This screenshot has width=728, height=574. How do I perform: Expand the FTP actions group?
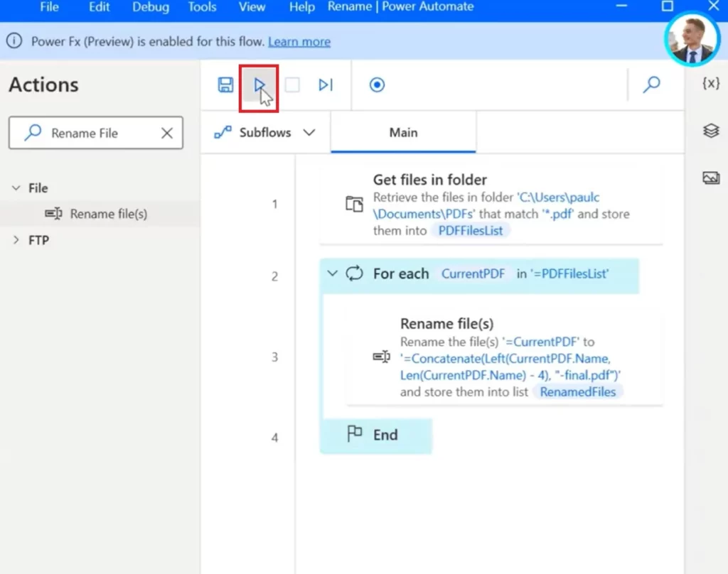(x=16, y=240)
